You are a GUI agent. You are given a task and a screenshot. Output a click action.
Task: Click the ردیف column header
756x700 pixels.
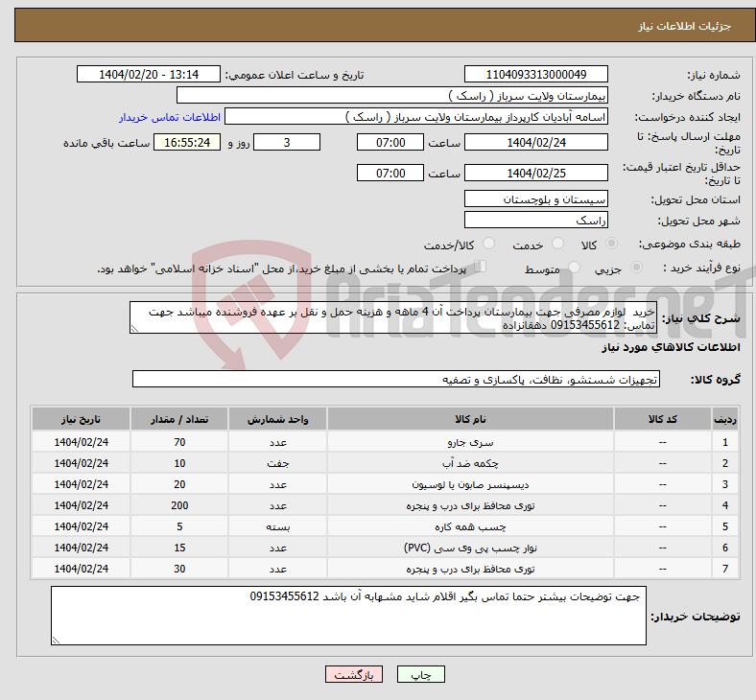[x=725, y=419]
